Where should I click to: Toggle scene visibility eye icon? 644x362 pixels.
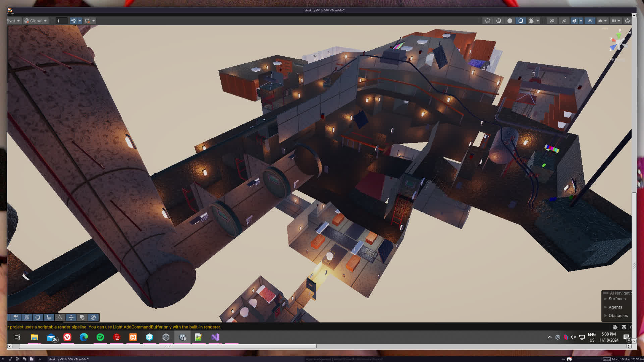(590, 21)
